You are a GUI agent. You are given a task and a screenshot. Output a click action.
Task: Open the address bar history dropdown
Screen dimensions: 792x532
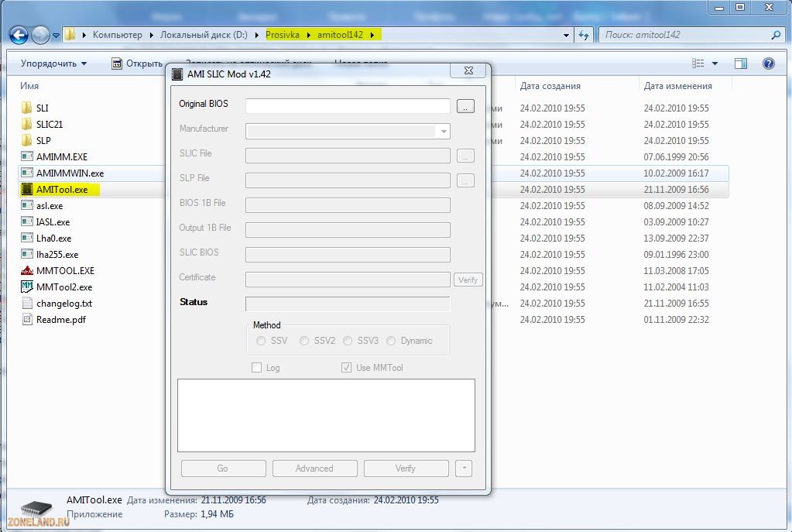click(x=566, y=35)
